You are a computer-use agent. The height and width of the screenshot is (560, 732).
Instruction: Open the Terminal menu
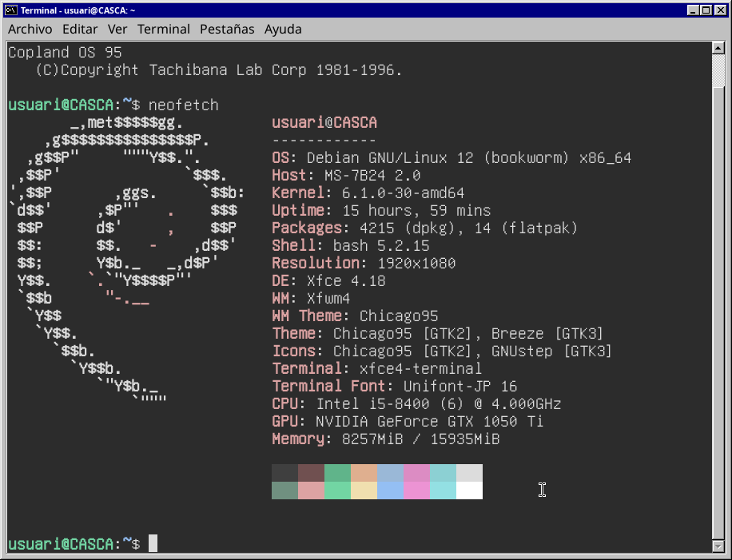click(164, 29)
